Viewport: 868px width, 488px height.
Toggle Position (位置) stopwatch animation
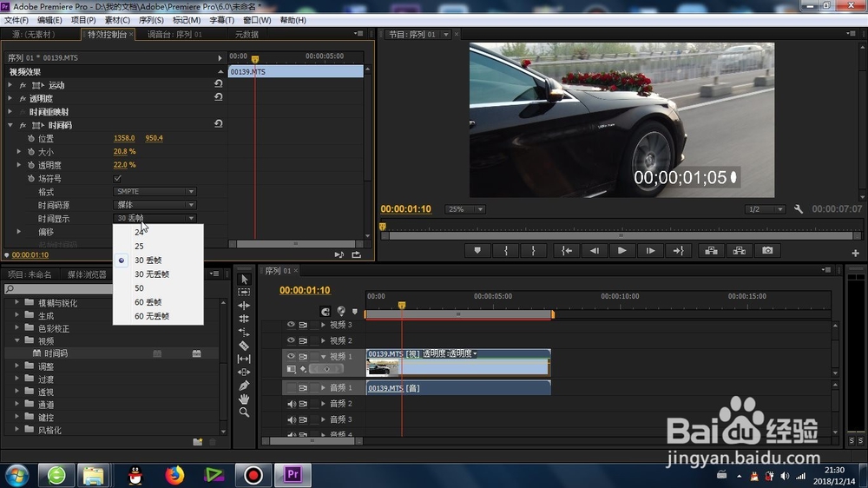pyautogui.click(x=31, y=138)
